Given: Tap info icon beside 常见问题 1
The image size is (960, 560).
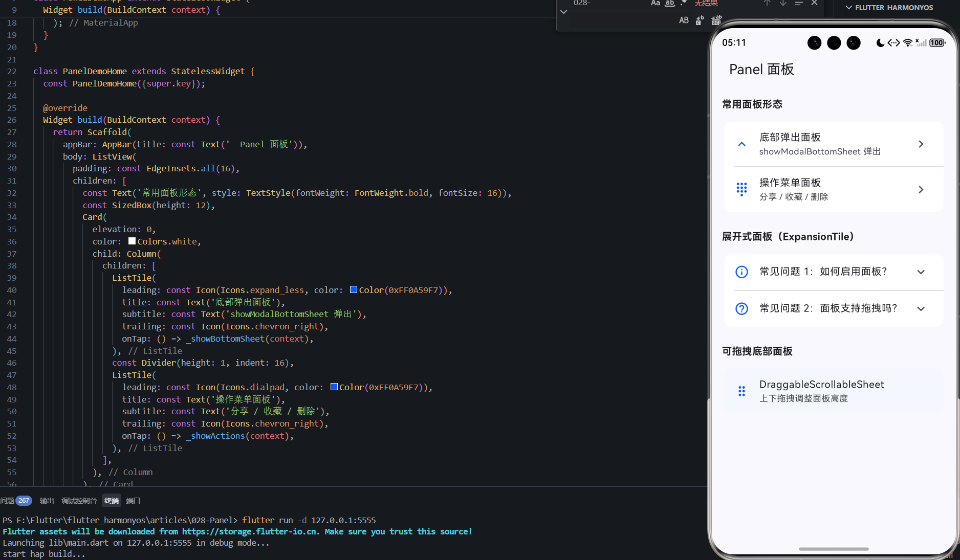Looking at the screenshot, I should pyautogui.click(x=741, y=272).
